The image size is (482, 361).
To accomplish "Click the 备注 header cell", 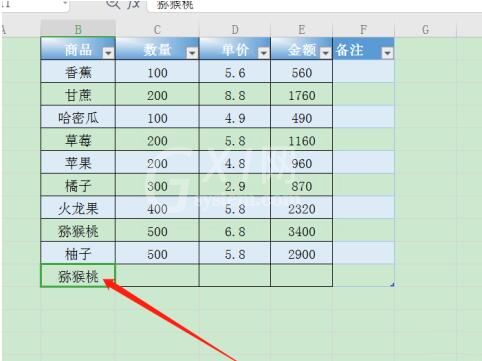I will pyautogui.click(x=364, y=49).
